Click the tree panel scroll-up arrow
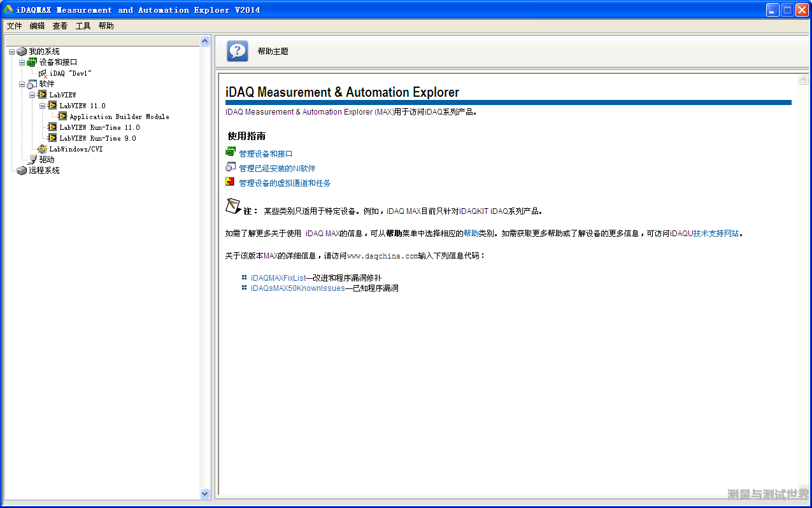Viewport: 812px width, 508px height. click(x=204, y=41)
